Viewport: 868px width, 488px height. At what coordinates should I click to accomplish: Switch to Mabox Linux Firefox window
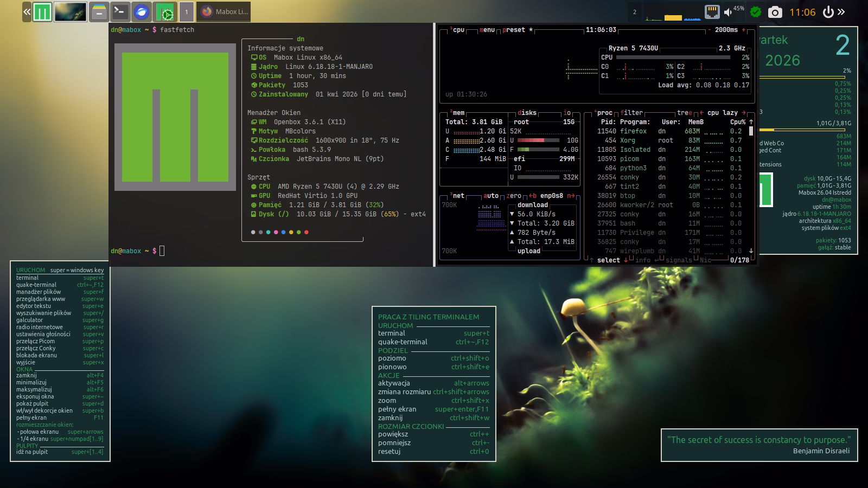tap(224, 12)
